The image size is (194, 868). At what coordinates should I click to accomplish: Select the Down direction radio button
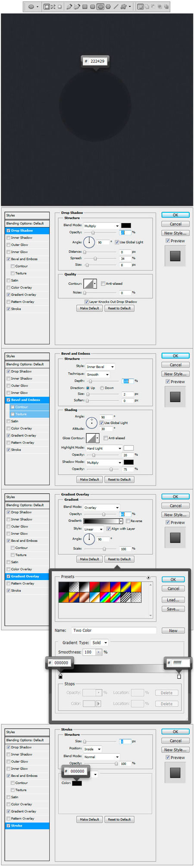click(x=102, y=388)
